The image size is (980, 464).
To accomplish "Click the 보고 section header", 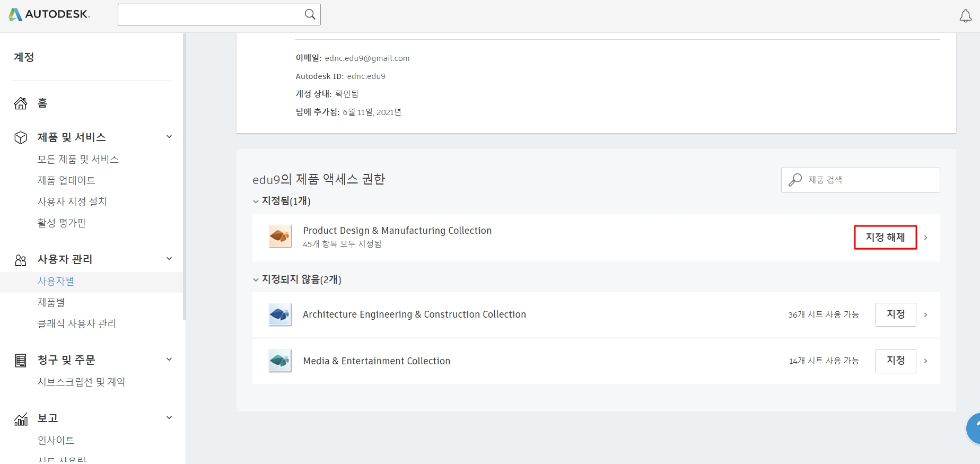I will [48, 418].
